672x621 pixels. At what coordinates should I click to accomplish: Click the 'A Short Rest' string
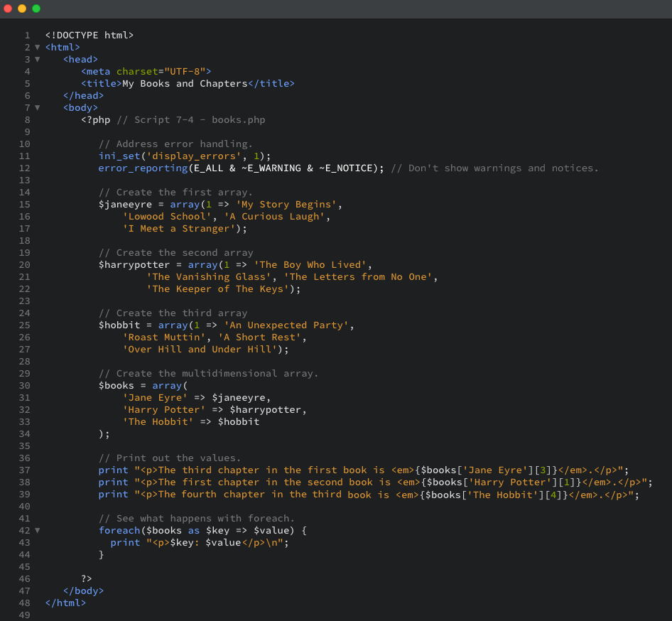[x=259, y=337]
